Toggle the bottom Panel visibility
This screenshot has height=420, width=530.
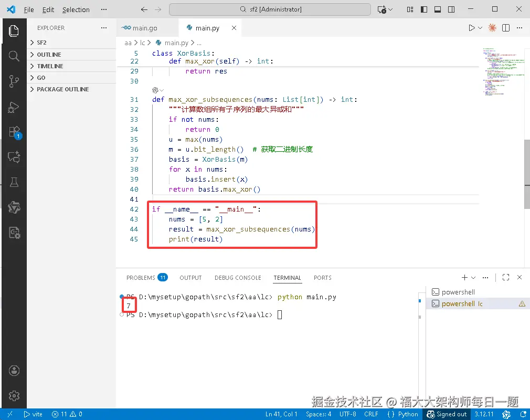tap(438, 9)
